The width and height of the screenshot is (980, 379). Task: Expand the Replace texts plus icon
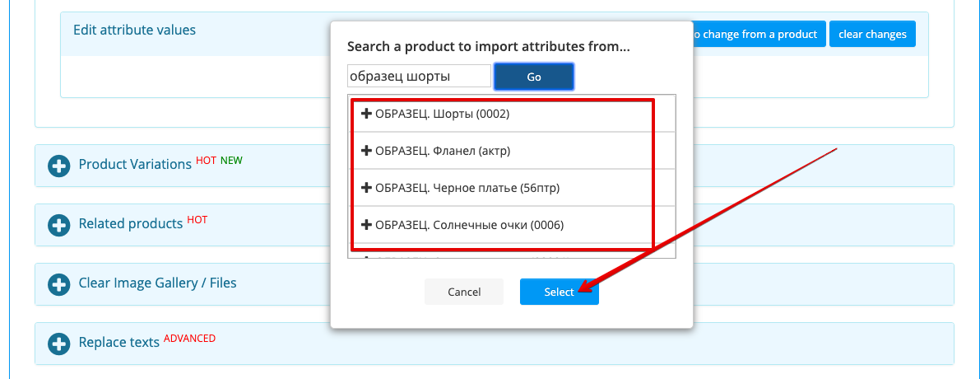(58, 344)
